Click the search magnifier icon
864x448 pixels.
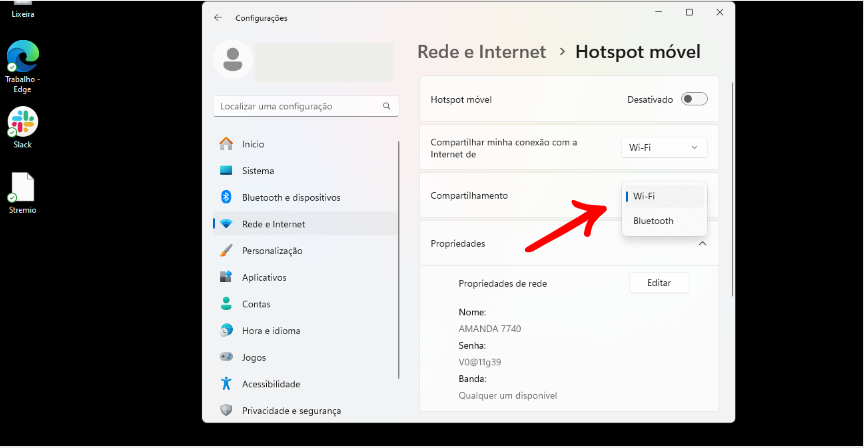pos(387,106)
